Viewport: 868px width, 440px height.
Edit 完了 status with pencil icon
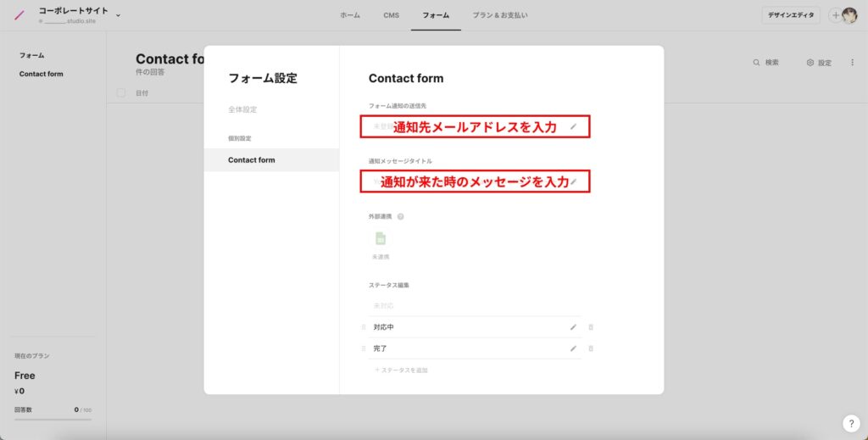click(573, 348)
